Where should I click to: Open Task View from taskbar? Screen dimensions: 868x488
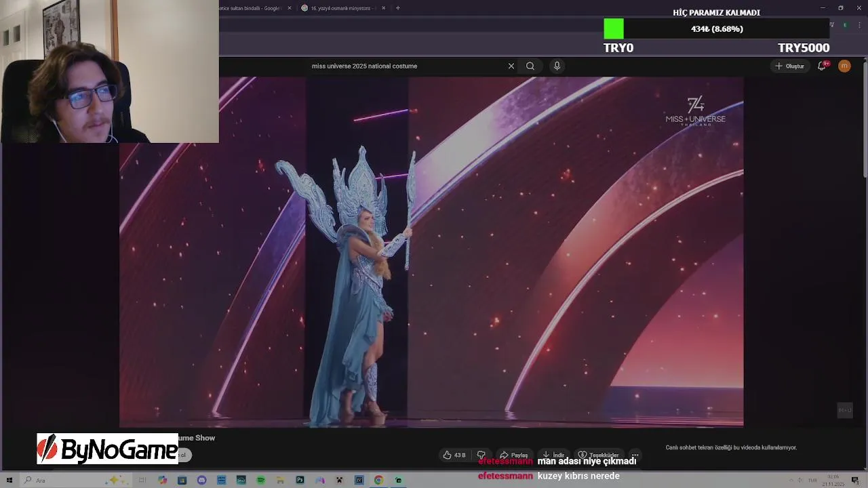pyautogui.click(x=142, y=480)
